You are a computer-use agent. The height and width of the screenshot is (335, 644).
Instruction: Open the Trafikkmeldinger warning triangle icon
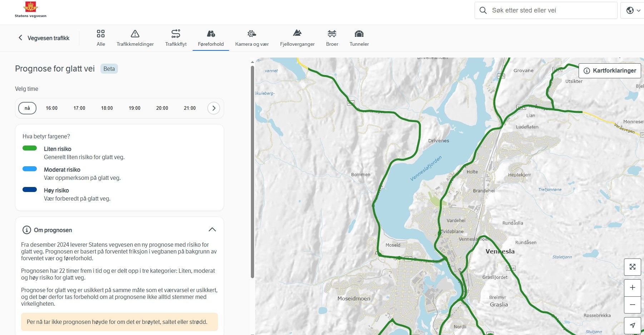coord(135,34)
